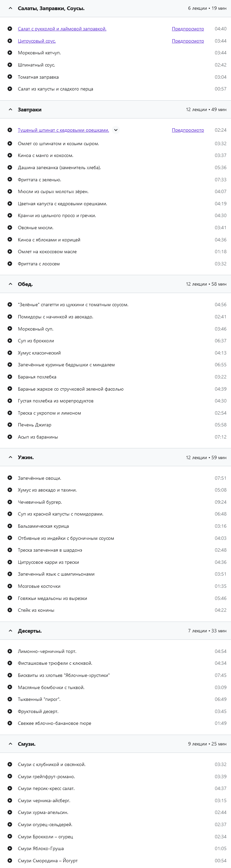Click Предпросмотр for Цитрусовый соус
231x868 pixels.
point(188,41)
